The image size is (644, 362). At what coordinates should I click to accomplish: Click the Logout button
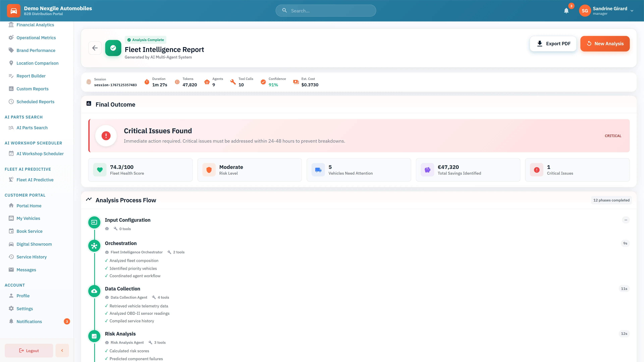[x=29, y=350]
